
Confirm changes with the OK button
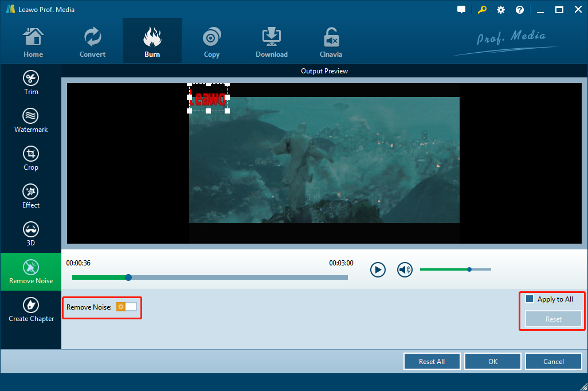tap(493, 362)
